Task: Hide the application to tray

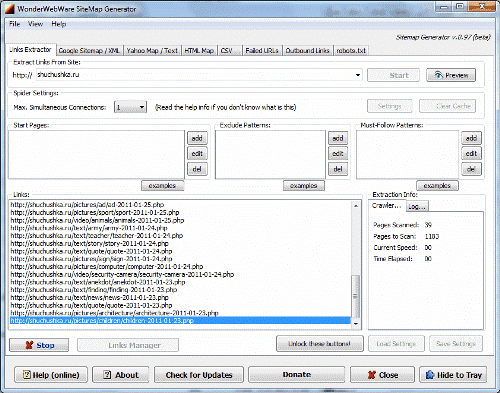Action: (x=453, y=375)
